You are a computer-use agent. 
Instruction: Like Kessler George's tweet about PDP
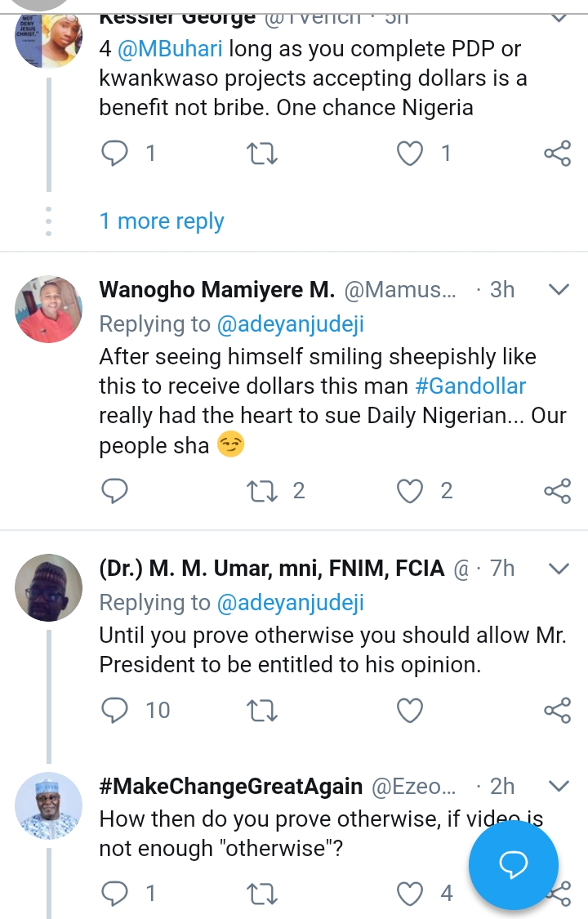410,153
